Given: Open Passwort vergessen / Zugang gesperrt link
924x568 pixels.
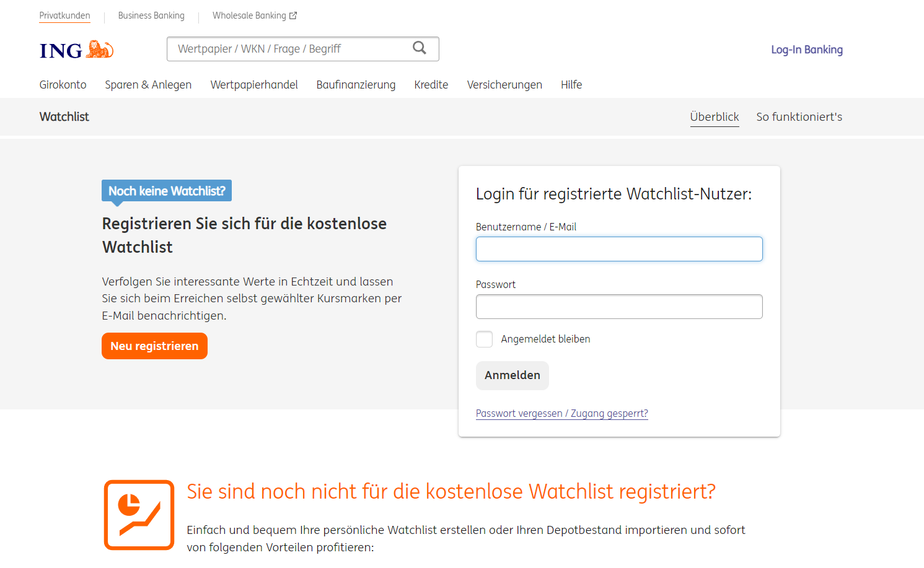Looking at the screenshot, I should pyautogui.click(x=562, y=413).
